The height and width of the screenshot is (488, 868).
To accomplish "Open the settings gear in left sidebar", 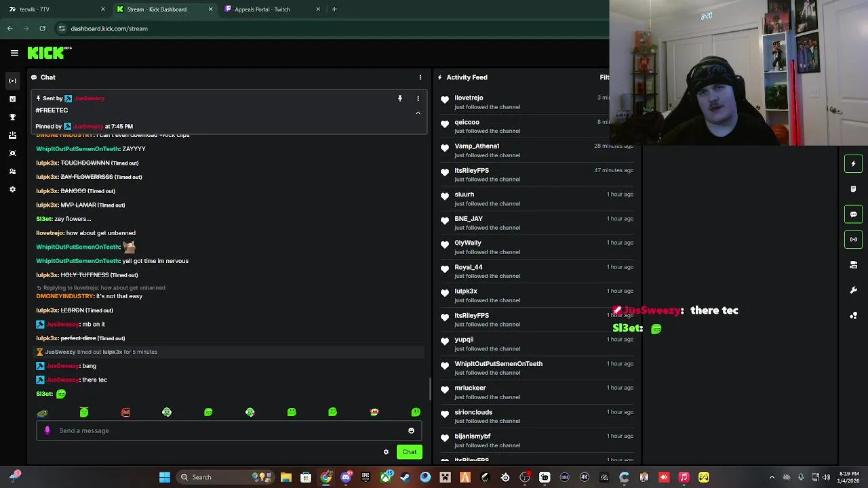I will pyautogui.click(x=12, y=190).
